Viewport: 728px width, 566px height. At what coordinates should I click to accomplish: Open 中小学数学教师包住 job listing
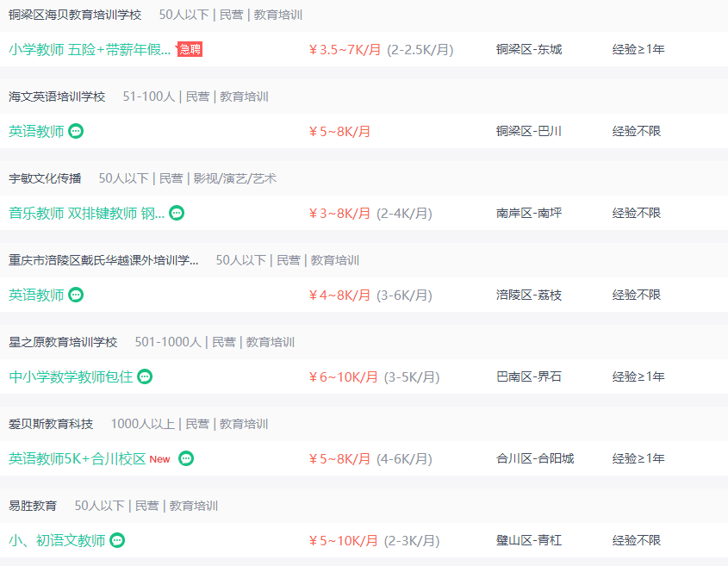pos(71,376)
